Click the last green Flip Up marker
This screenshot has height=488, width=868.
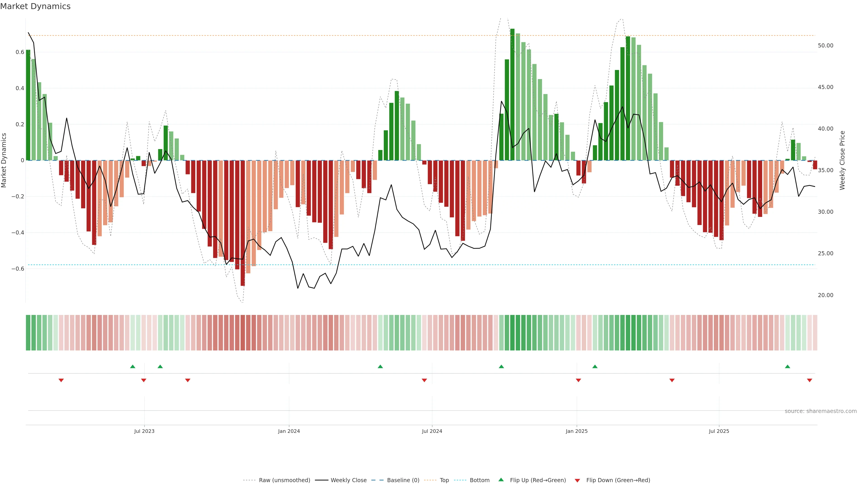tap(788, 366)
